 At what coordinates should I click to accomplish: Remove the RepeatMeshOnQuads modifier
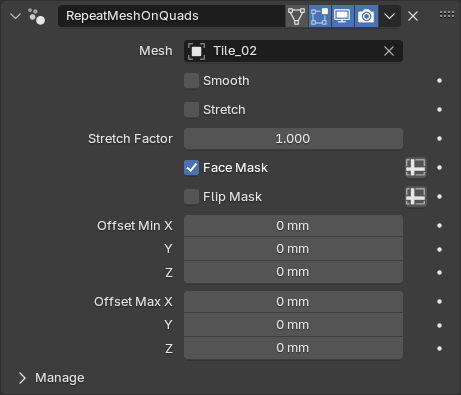413,16
